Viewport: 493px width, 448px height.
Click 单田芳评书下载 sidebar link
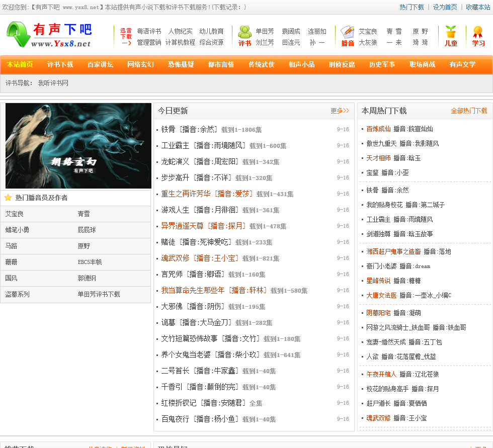(x=99, y=294)
